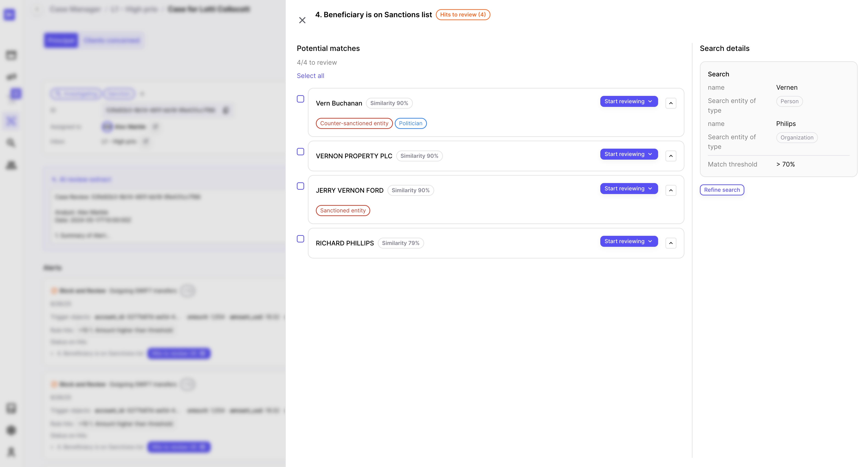Viewport: 868px width, 467px height.
Task: Open Start reviewing dropdown for Vern Buchanan
Action: (x=629, y=101)
